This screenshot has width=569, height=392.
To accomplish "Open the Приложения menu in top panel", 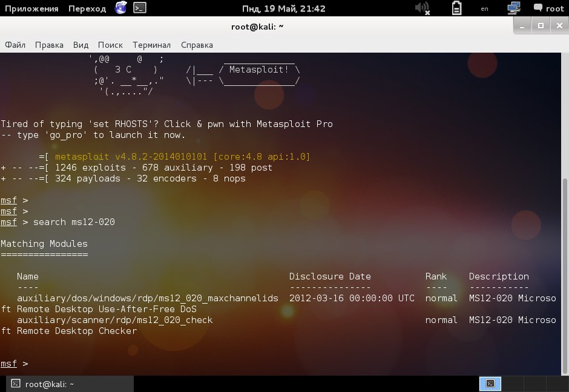I will coord(31,8).
